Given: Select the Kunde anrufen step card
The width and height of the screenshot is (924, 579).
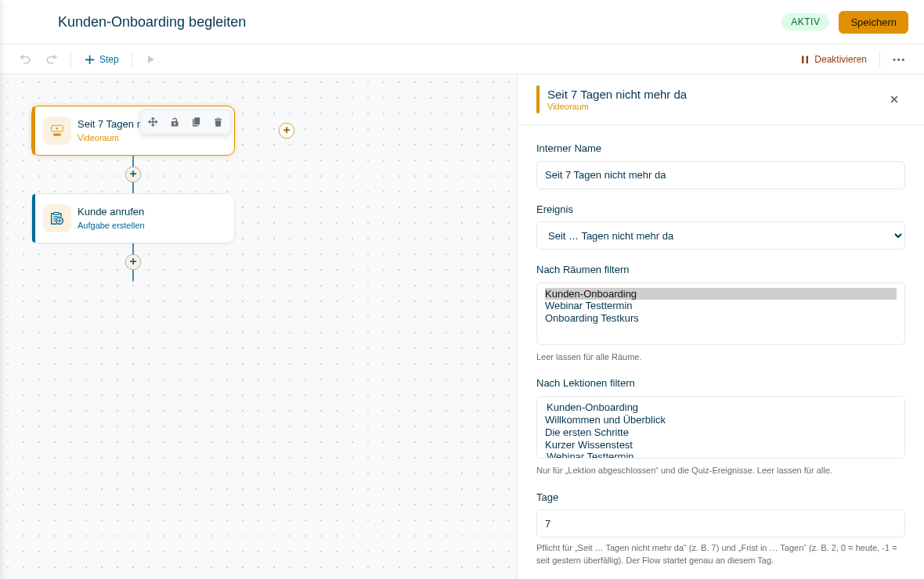Looking at the screenshot, I should [133, 218].
